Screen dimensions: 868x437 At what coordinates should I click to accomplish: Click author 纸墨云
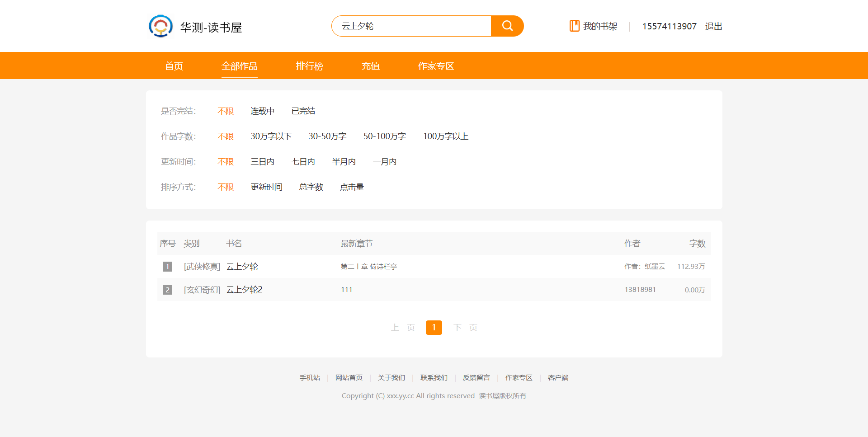[655, 267]
